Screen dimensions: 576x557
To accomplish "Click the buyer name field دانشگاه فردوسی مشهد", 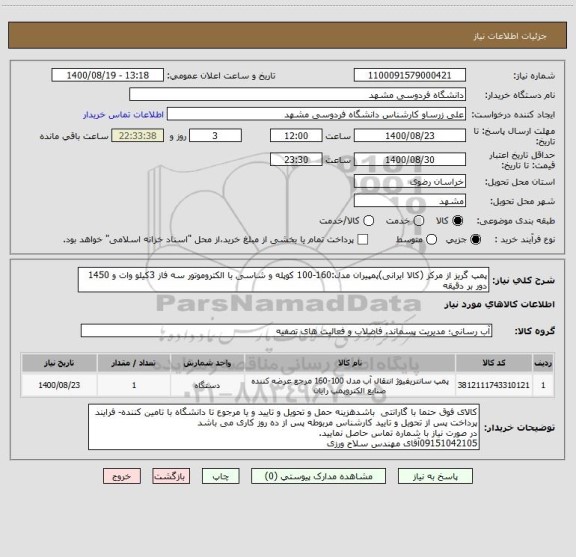I will click(x=298, y=95).
